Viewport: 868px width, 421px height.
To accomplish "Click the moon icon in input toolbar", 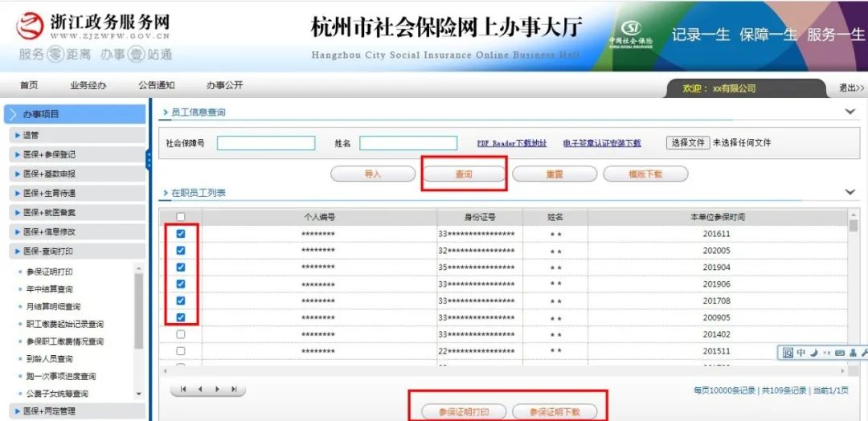I will pyautogui.click(x=813, y=353).
